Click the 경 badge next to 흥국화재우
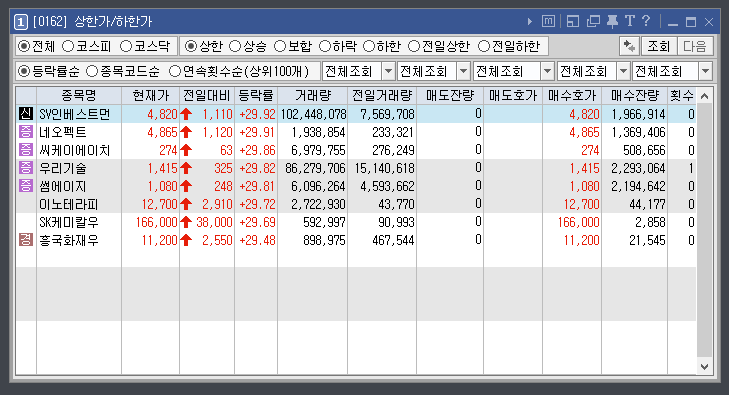 point(26,240)
